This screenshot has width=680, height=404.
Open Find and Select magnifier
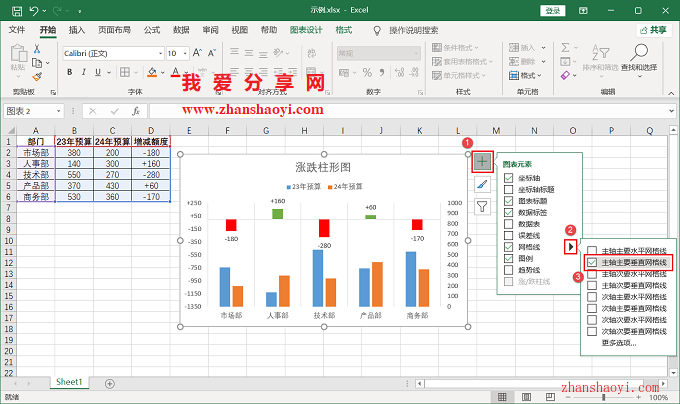639,52
